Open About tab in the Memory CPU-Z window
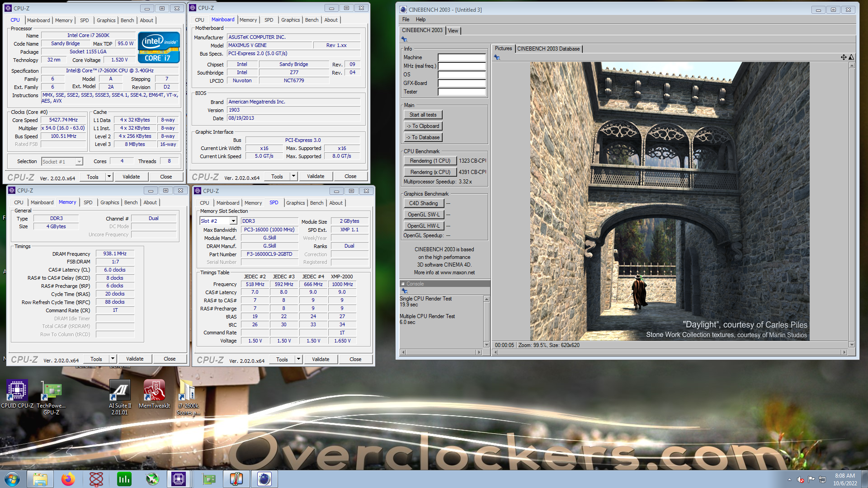Screen dimensions: 868x488 (150, 202)
